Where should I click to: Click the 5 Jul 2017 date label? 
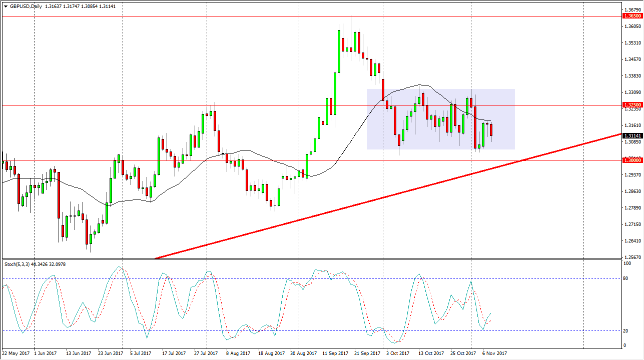(140, 353)
